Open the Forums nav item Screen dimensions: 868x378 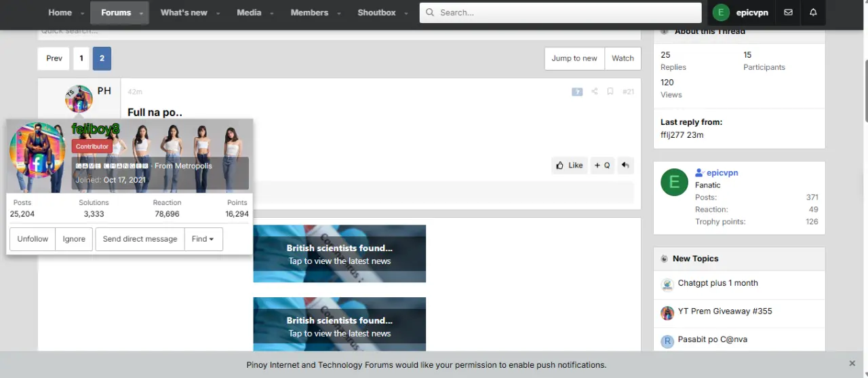(x=116, y=12)
